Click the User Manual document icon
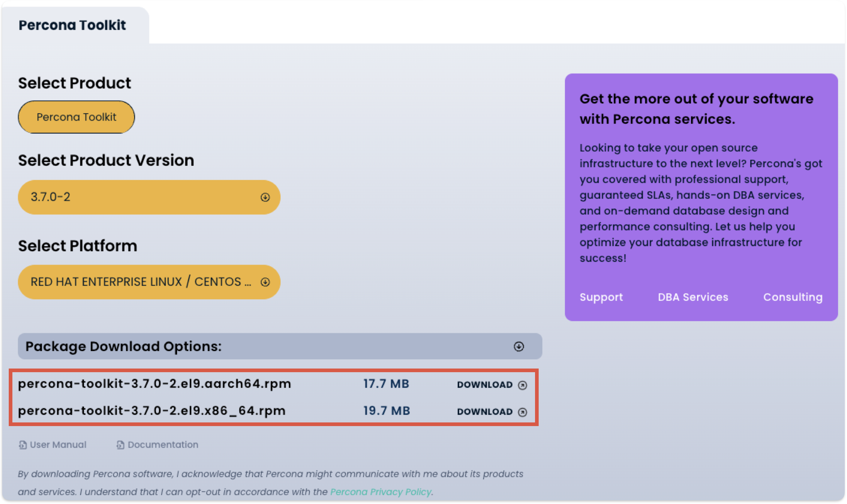Screen dimensions: 847x504 [x=23, y=445]
